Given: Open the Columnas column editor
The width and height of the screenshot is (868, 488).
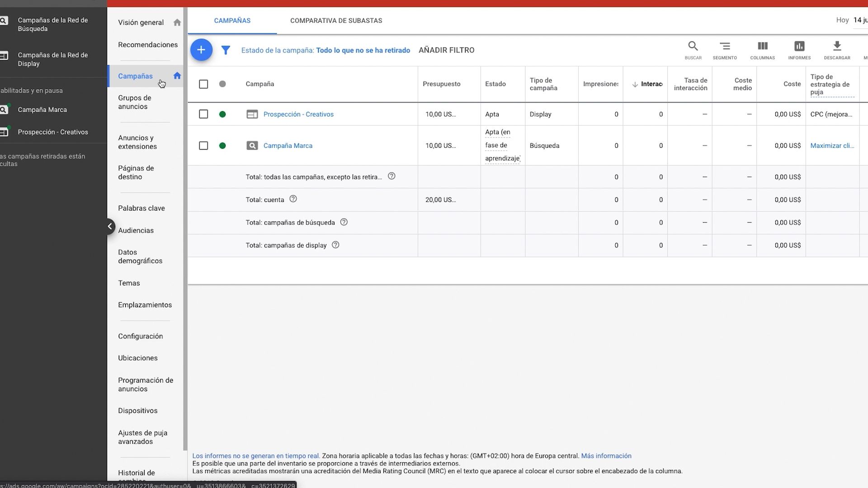Looking at the screenshot, I should pyautogui.click(x=763, y=50).
